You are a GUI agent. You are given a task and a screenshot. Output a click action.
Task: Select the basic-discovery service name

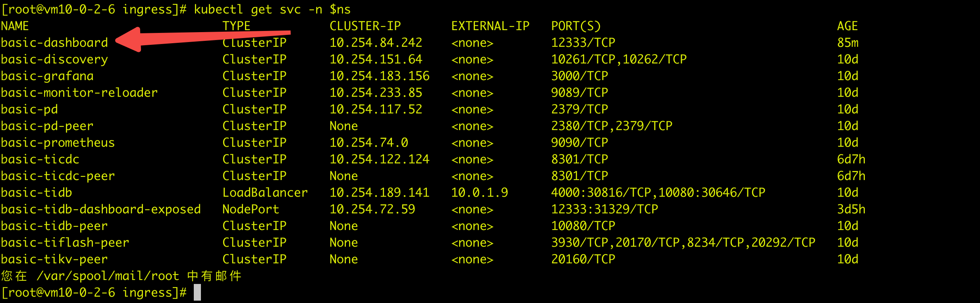(x=54, y=59)
